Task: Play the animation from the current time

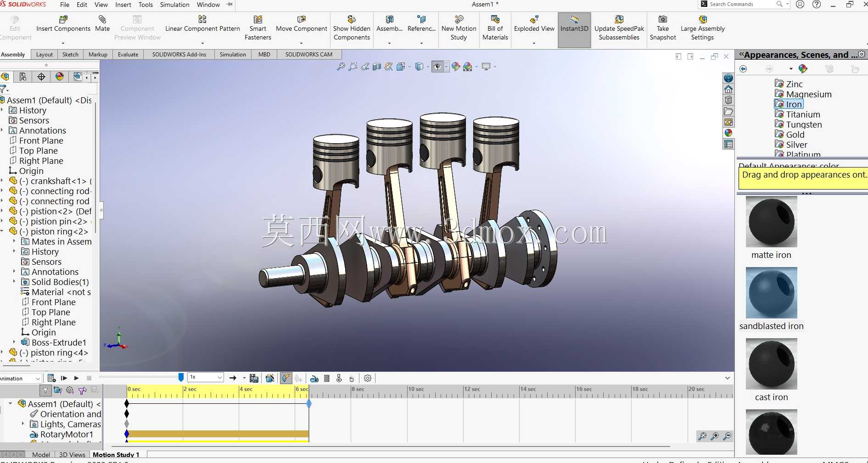Action: coord(76,378)
